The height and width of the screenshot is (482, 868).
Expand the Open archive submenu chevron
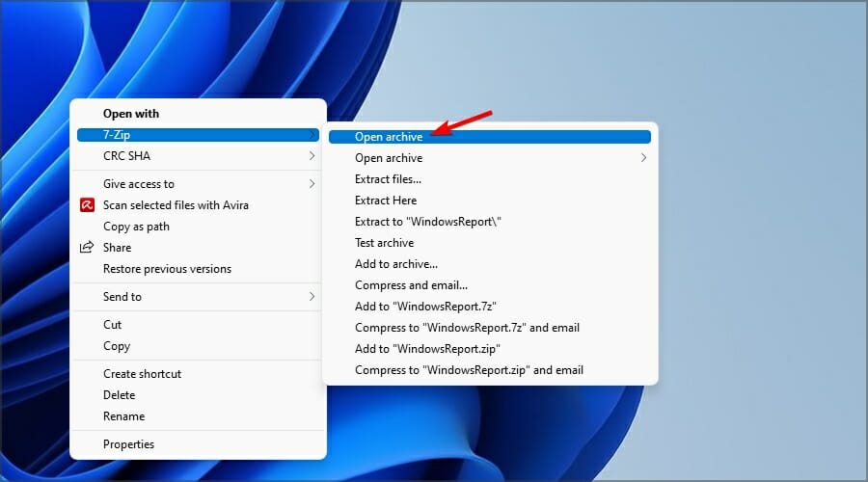[643, 158]
